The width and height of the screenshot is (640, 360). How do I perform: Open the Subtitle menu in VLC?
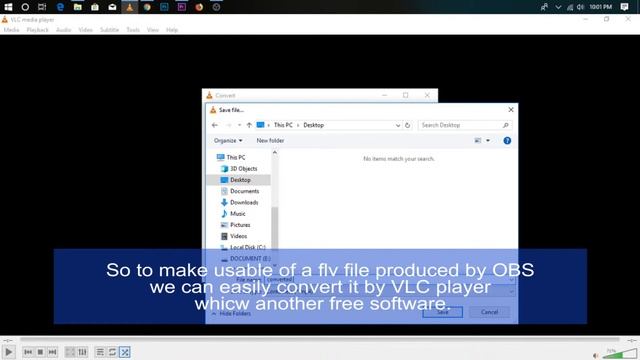[x=109, y=30]
